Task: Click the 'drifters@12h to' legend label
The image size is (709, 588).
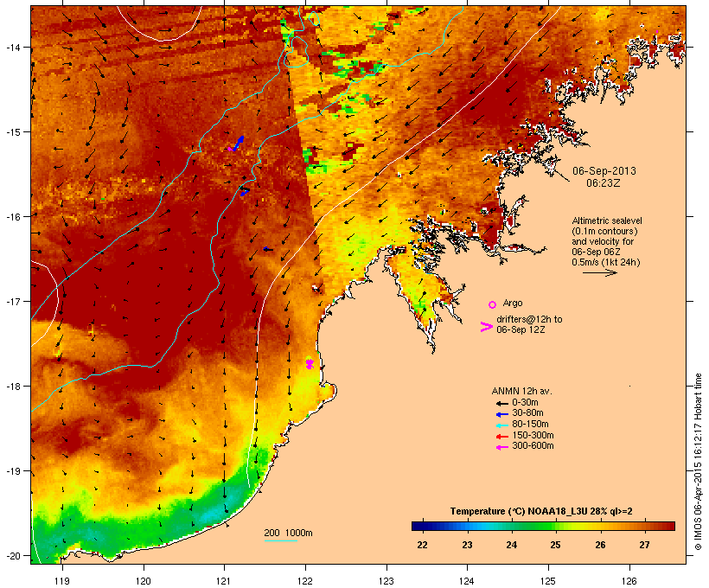Action: (x=529, y=319)
